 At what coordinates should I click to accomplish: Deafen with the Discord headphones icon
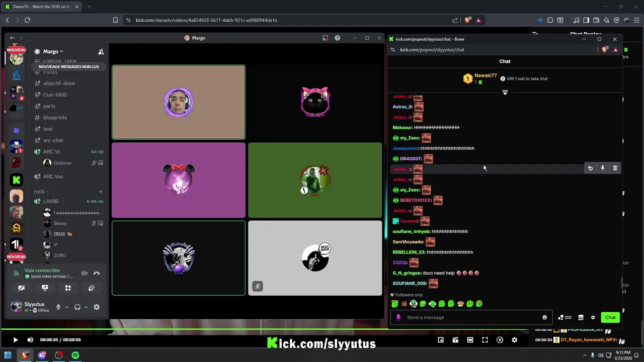(x=77, y=307)
